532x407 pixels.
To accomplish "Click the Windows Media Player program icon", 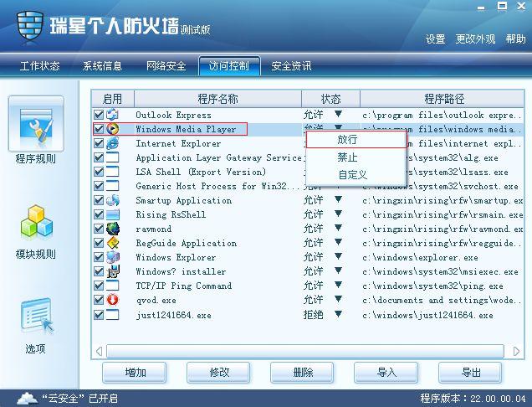I will [113, 129].
